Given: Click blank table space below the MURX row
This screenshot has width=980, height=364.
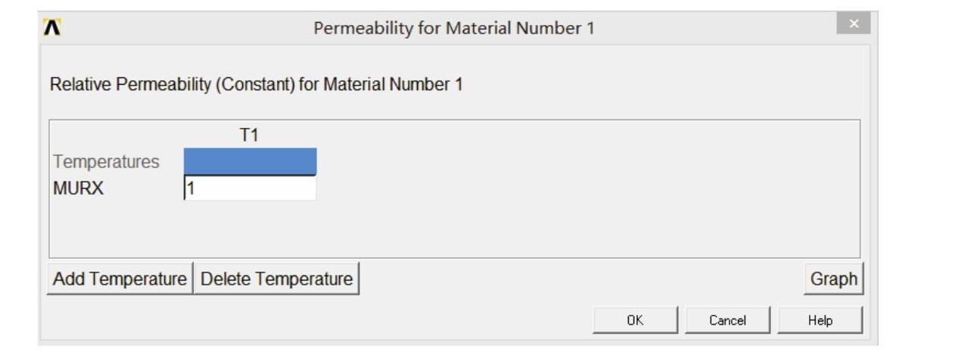Looking at the screenshot, I should coord(454,231).
